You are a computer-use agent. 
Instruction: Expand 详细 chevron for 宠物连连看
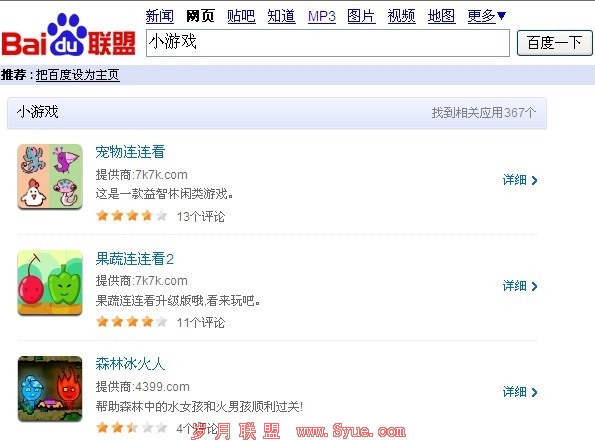coord(520,180)
